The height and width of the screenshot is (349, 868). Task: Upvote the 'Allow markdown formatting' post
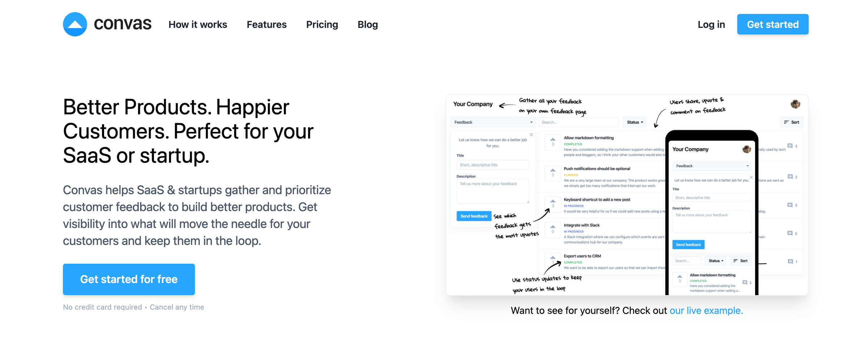point(553,141)
